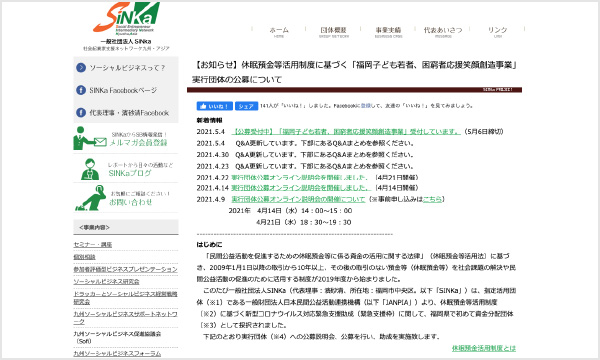
Task: Open ソーシャルビジネス研究会 sidebar link
Action: coord(106,282)
